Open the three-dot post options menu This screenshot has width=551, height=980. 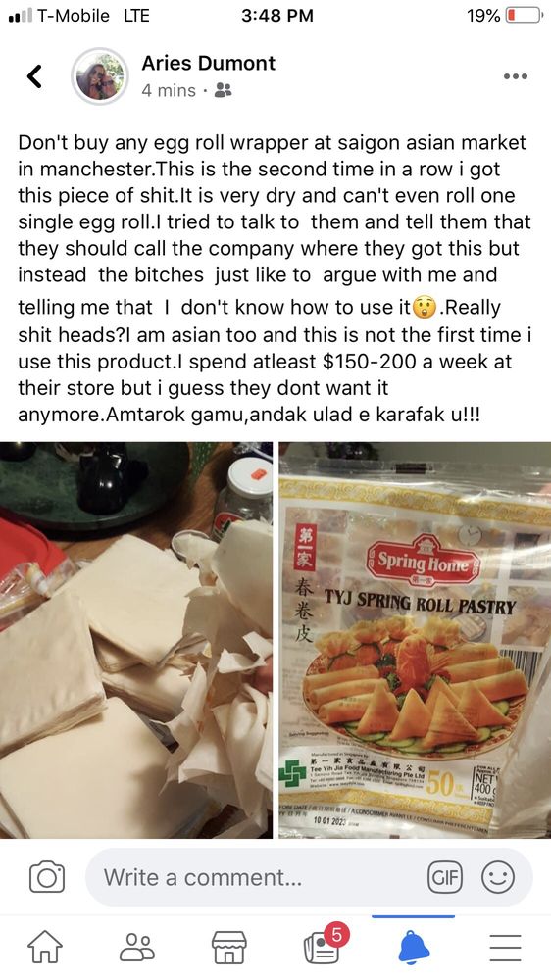[516, 76]
